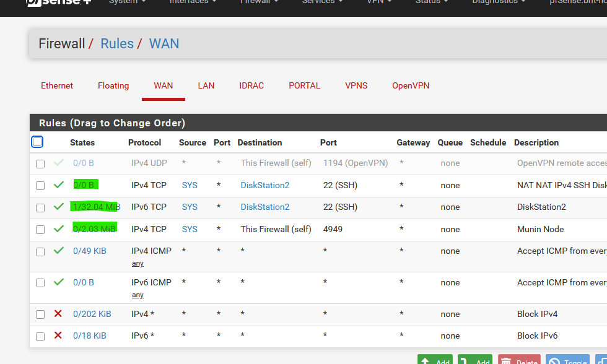Image resolution: width=607 pixels, height=364 pixels.
Task: Switch to the VPNS tab
Action: tap(356, 85)
